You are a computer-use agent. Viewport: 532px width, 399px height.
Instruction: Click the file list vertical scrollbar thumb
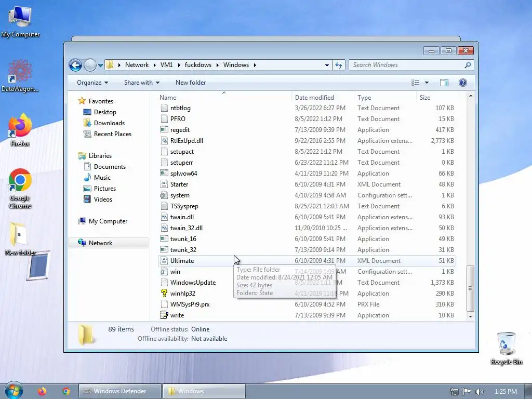[x=470, y=288]
